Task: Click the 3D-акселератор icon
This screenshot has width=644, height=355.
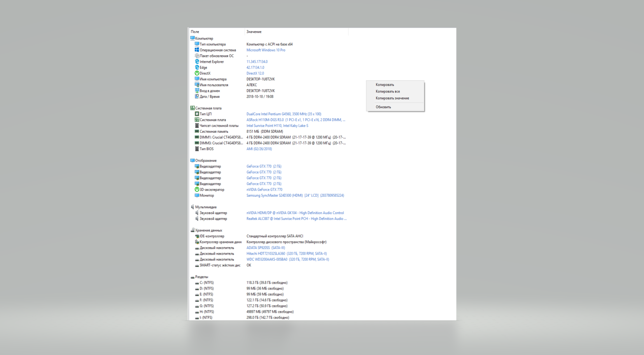Action: point(197,190)
